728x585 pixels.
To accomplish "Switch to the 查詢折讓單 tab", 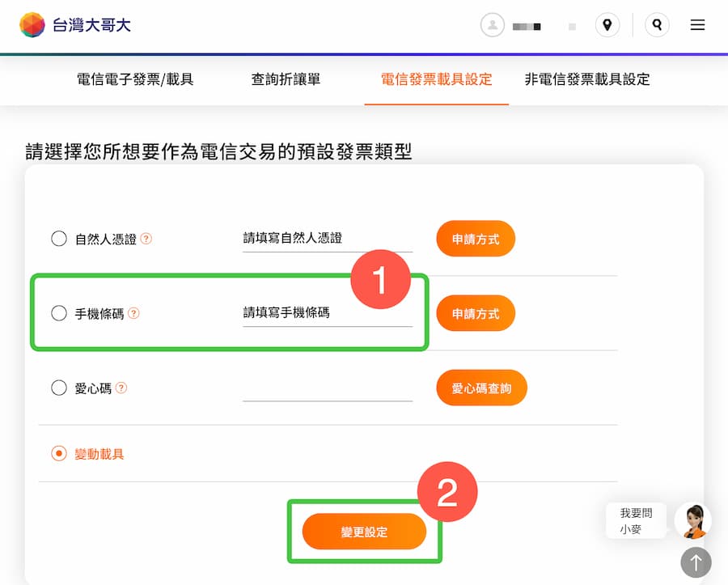I will (285, 80).
